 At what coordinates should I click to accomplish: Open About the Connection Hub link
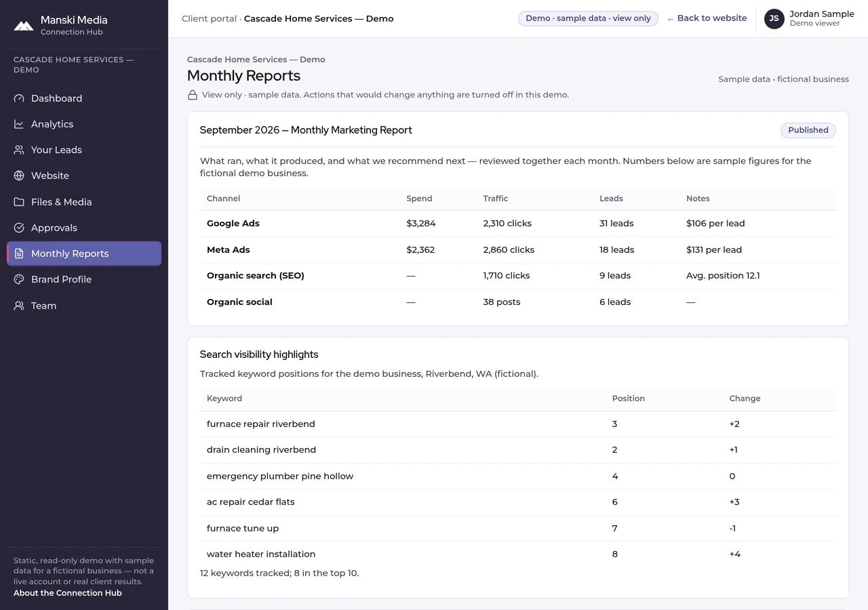click(x=68, y=593)
